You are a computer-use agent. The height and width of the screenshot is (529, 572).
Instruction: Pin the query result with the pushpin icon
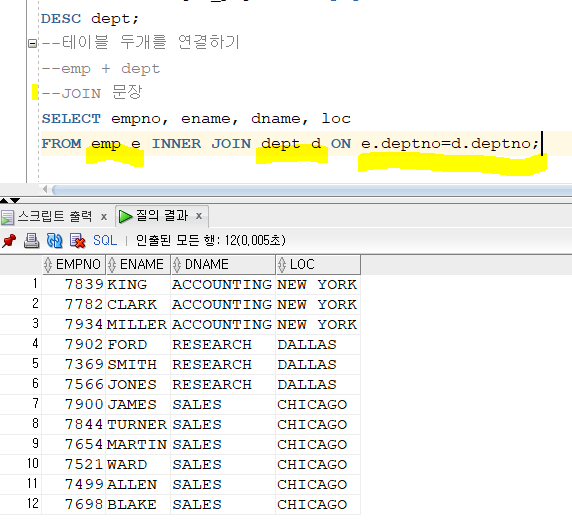(9, 241)
